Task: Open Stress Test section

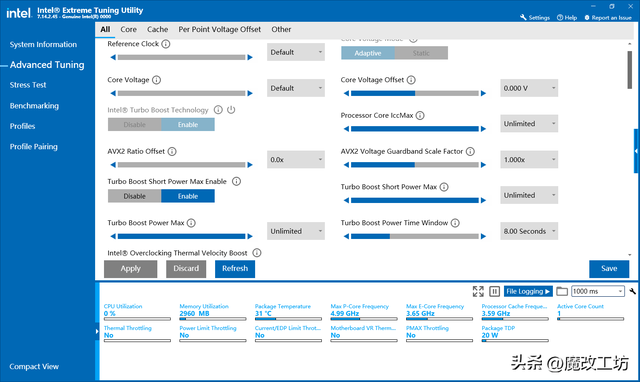Action: [x=28, y=85]
